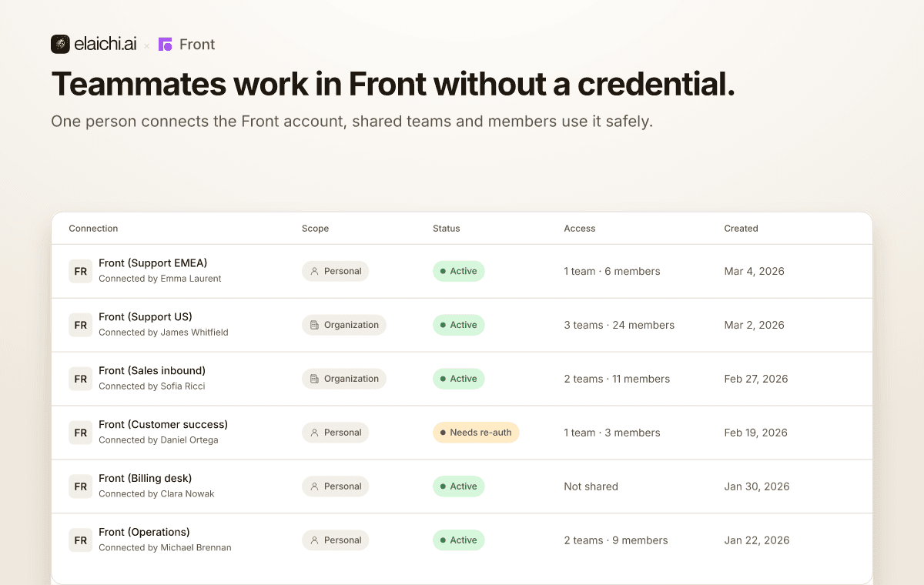924x585 pixels.
Task: Click 'Connected by James Whitfield' text
Action: pos(163,333)
